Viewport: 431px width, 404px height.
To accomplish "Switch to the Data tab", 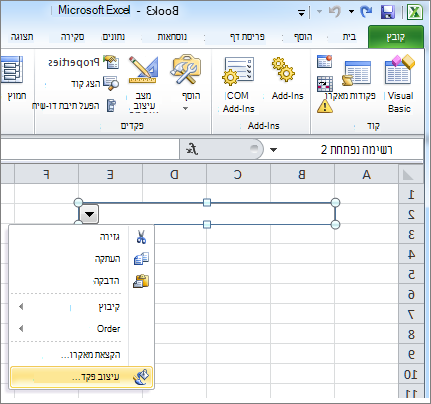I will [x=114, y=37].
